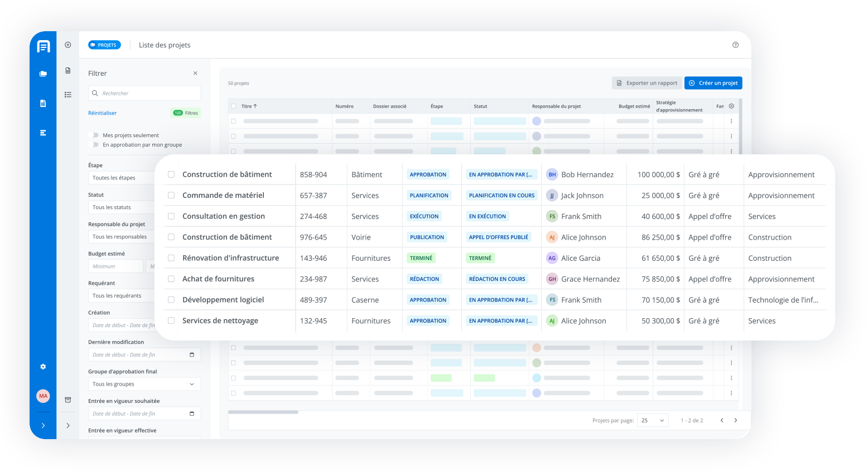
Task: Close the Filtrer panel with X
Action: (195, 74)
